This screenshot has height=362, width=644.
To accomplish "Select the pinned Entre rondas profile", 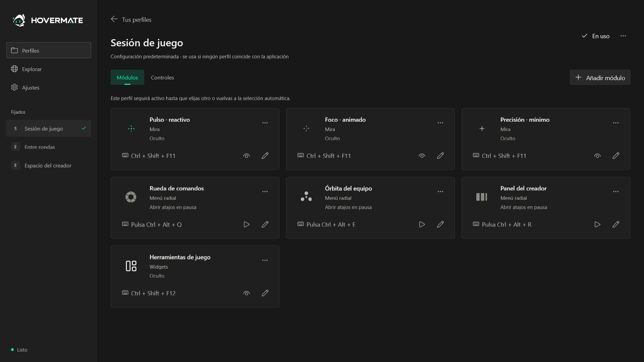I will click(49, 147).
